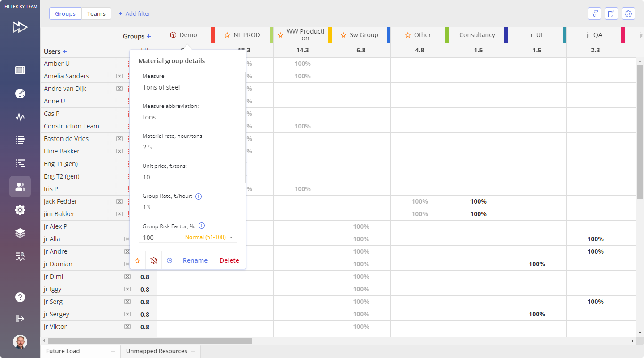Open the gear settings icon at top right
The width and height of the screenshot is (644, 358).
tap(628, 13)
